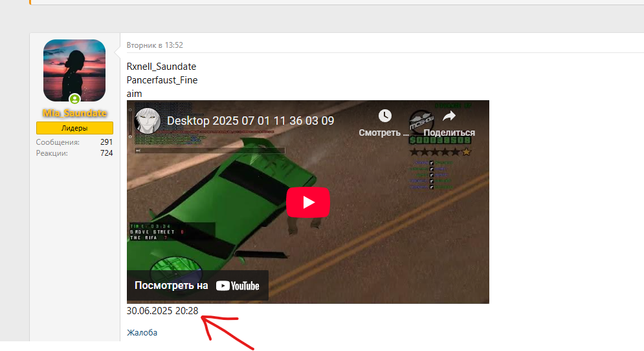The width and height of the screenshot is (644, 351).
Task: Open the video uploader's channel avatar
Action: point(148,120)
